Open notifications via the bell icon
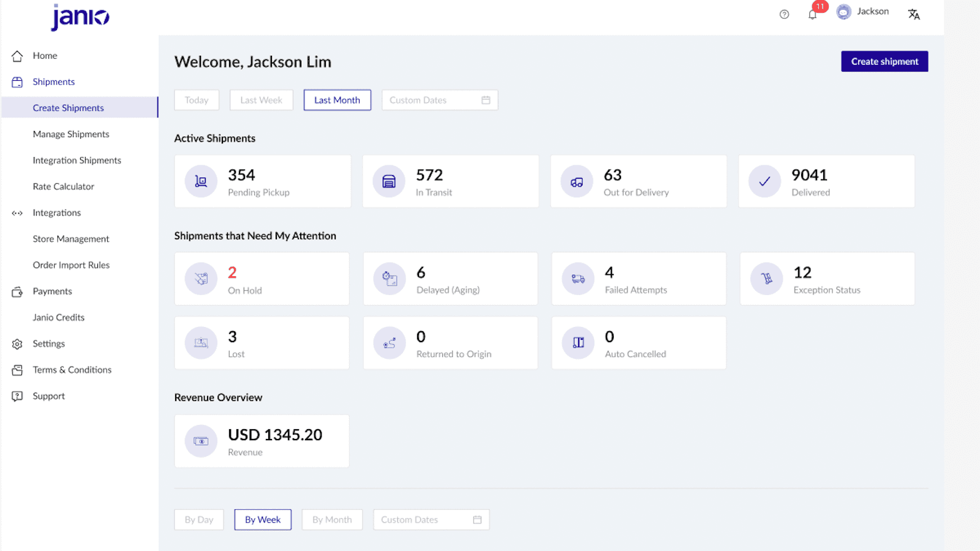 (x=813, y=14)
